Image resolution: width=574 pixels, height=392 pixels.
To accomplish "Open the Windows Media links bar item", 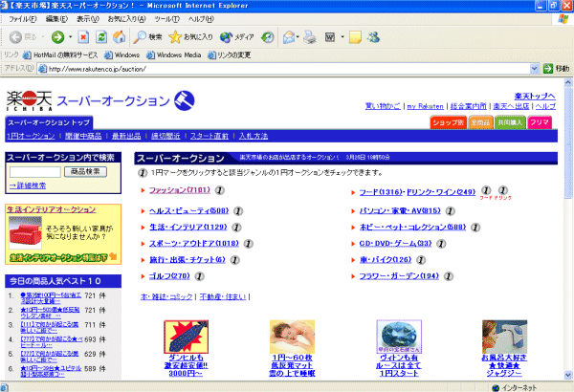I will click(x=174, y=54).
